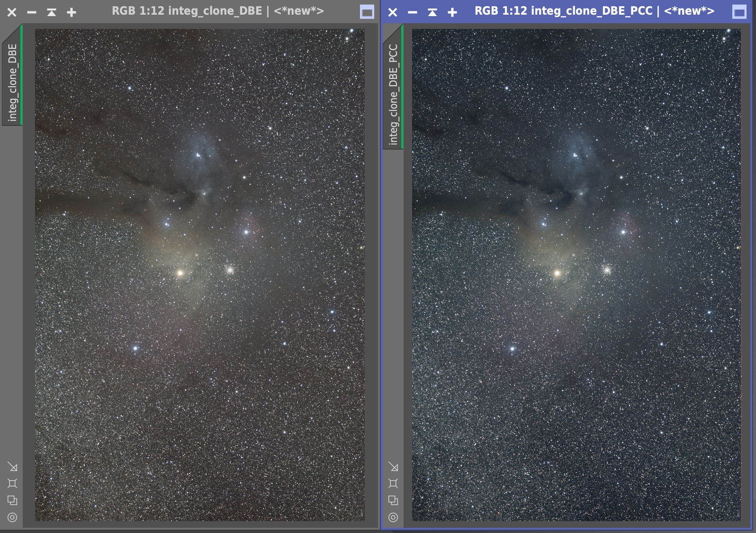756x533 pixels.
Task: Maximize integ_clone_DBE window with plus button
Action: 72,12
